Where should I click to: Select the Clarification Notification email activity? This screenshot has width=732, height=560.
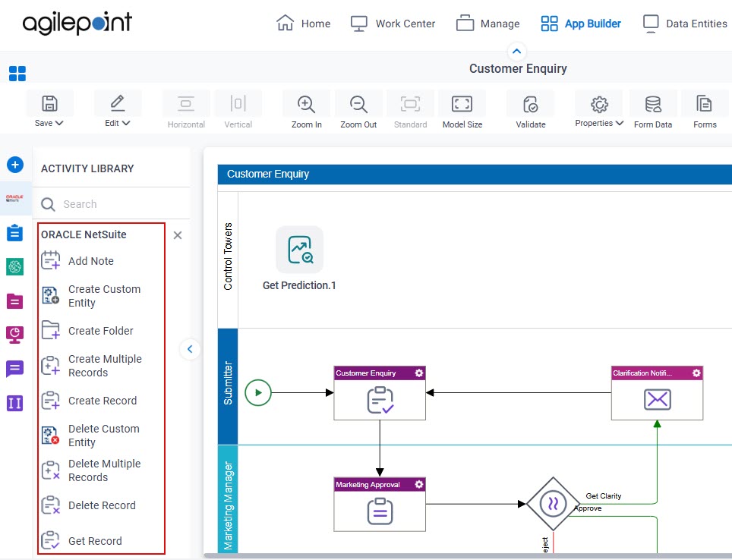pos(658,393)
